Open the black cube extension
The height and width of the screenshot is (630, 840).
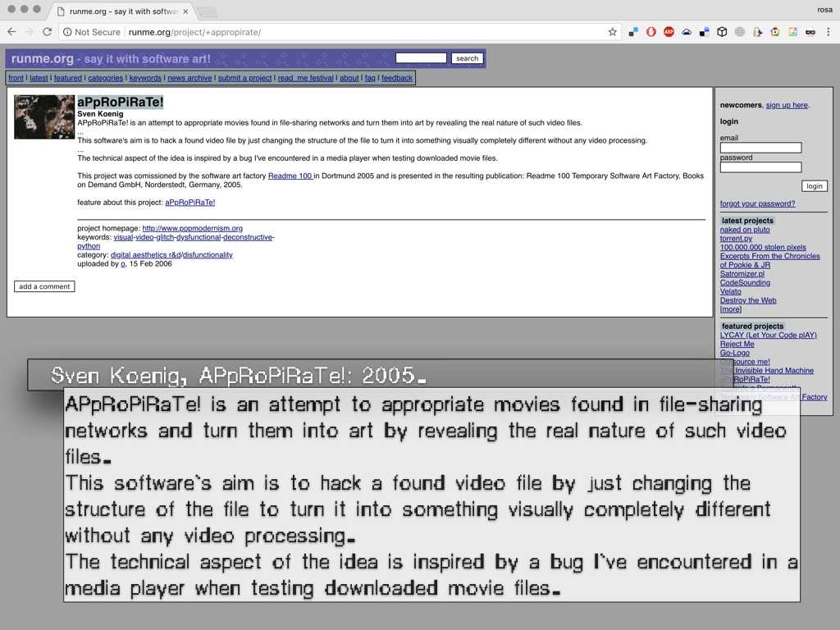click(722, 32)
